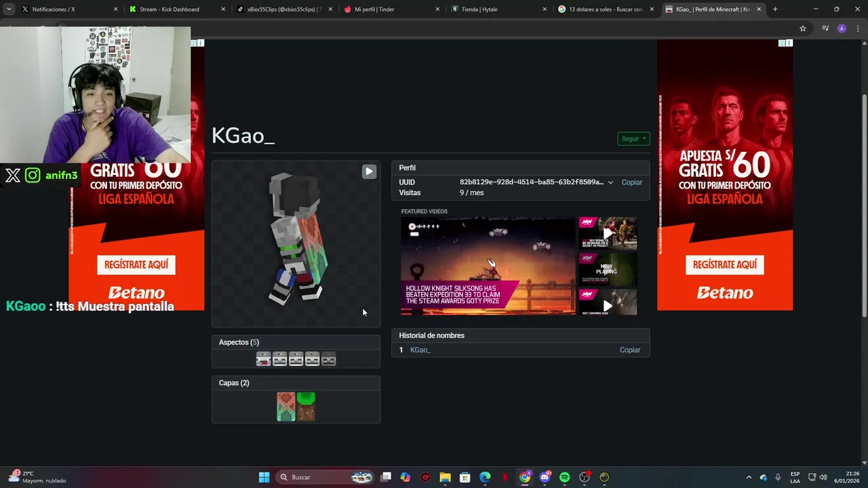868x488 pixels.
Task: Click the X logo in stream overlay
Action: click(x=13, y=176)
